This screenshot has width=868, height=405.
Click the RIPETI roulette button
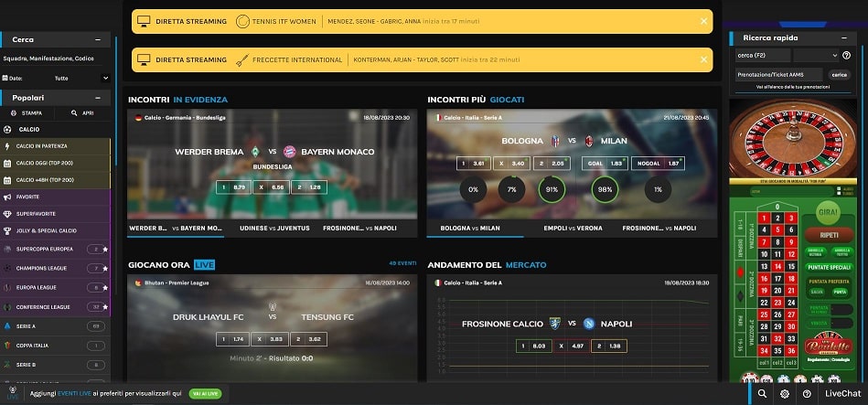[829, 235]
